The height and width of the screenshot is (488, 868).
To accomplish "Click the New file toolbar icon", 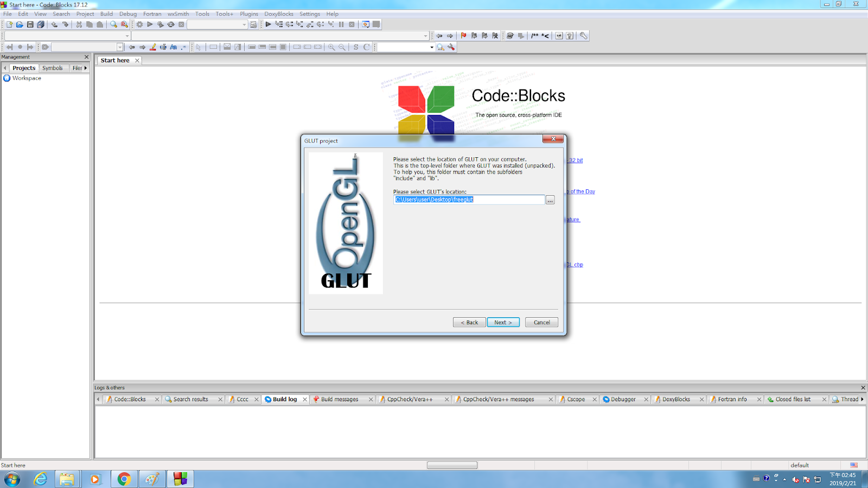I will tap(9, 24).
